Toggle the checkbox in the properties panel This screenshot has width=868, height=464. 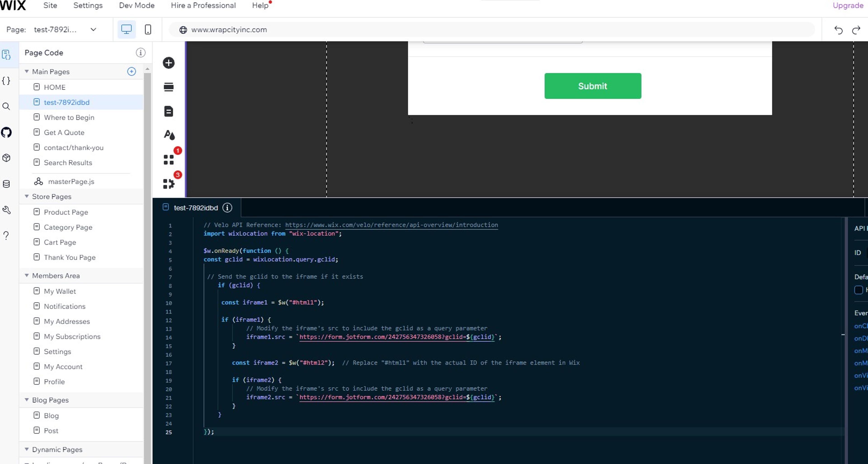coord(859,290)
